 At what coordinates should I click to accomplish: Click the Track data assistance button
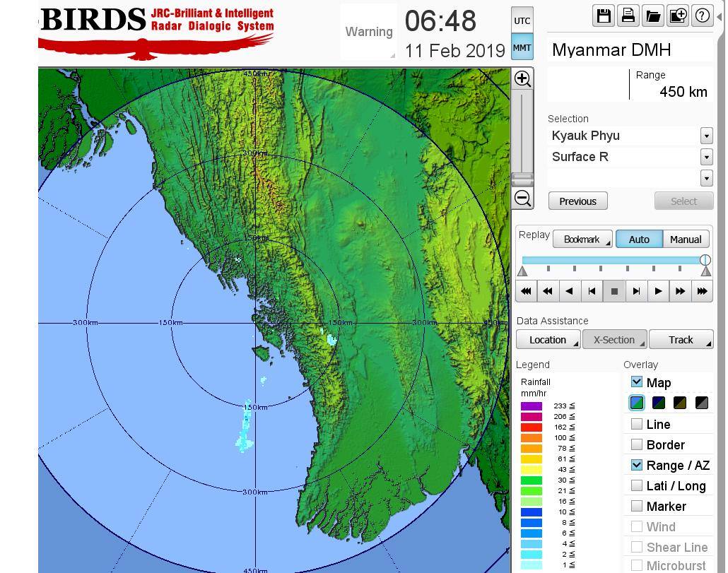(681, 340)
